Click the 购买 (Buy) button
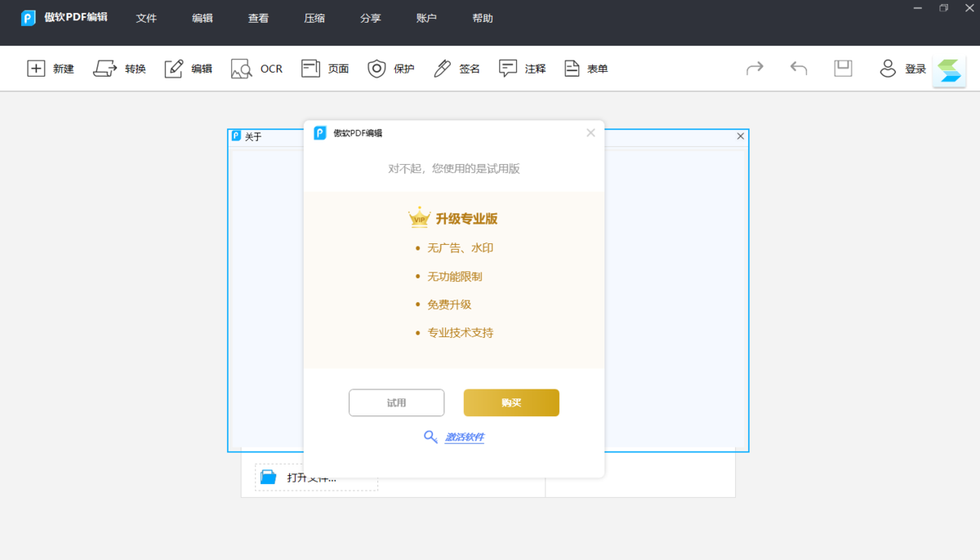Image resolution: width=980 pixels, height=560 pixels. pos(511,402)
